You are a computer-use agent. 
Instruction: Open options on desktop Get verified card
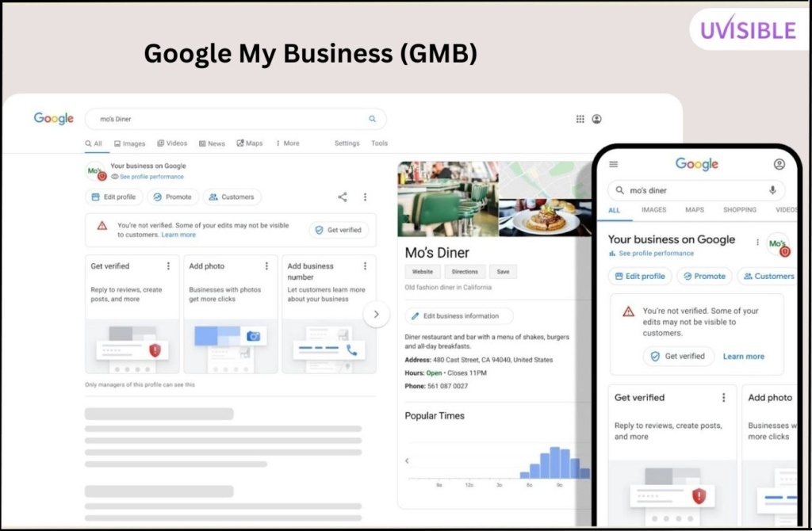point(168,266)
